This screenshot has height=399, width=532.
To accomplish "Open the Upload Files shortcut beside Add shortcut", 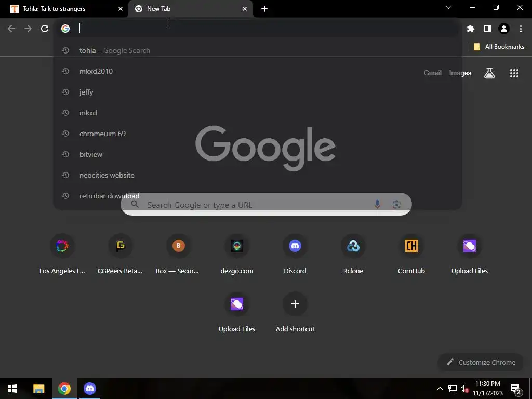I will click(237, 312).
